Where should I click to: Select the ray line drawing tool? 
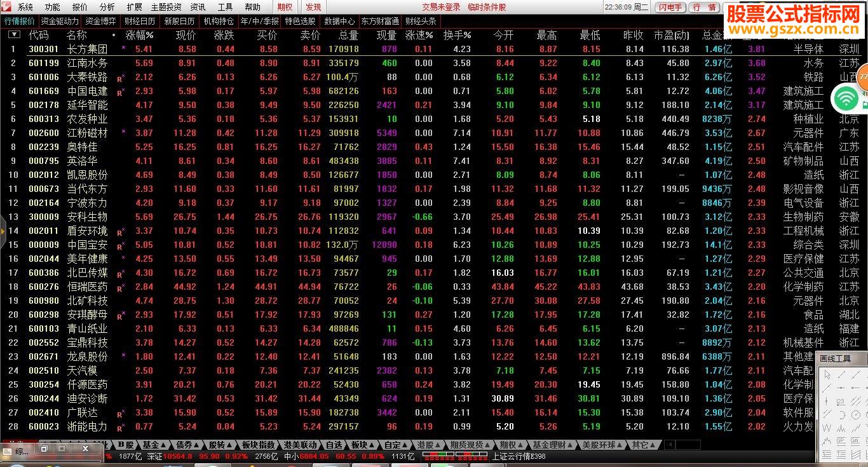[827, 388]
